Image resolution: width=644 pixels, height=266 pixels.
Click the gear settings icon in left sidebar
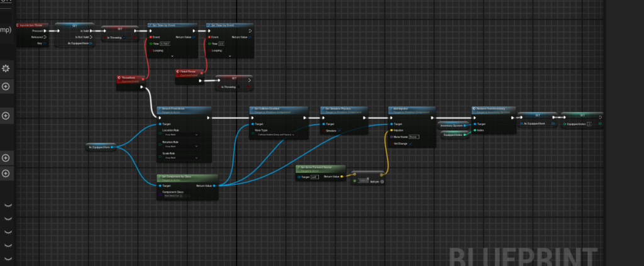[x=6, y=68]
